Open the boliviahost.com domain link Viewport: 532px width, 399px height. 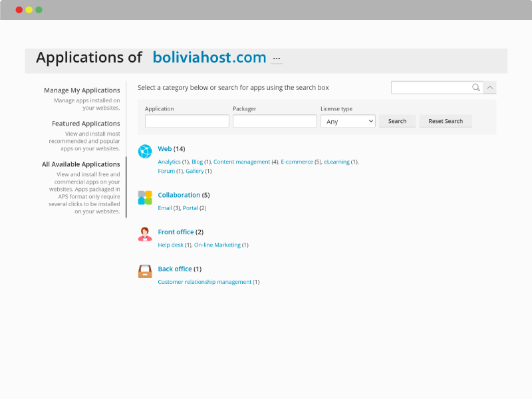coord(209,57)
